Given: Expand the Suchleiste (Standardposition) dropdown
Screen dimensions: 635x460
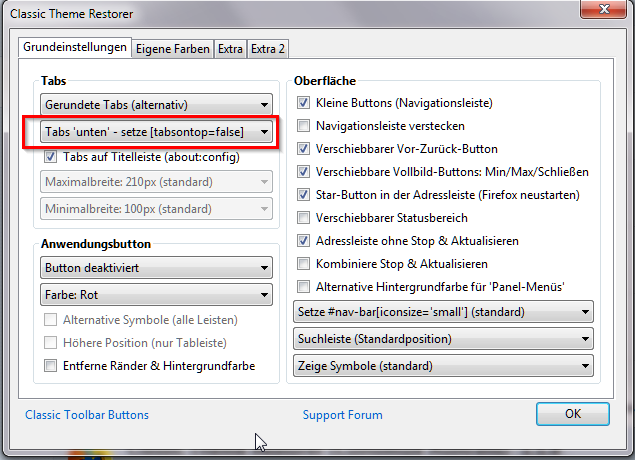Looking at the screenshot, I should point(443,340).
